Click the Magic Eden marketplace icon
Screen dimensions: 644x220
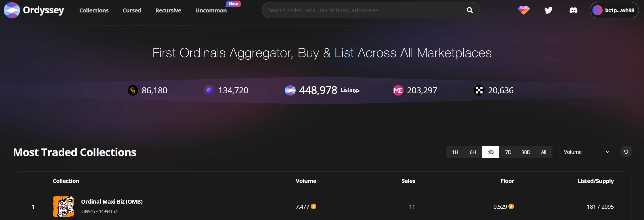(x=398, y=90)
